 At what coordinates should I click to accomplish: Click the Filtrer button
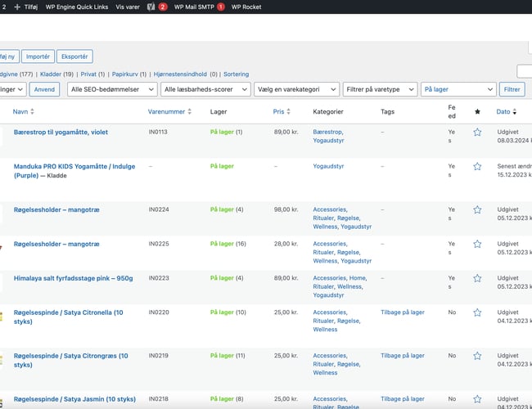pos(512,89)
